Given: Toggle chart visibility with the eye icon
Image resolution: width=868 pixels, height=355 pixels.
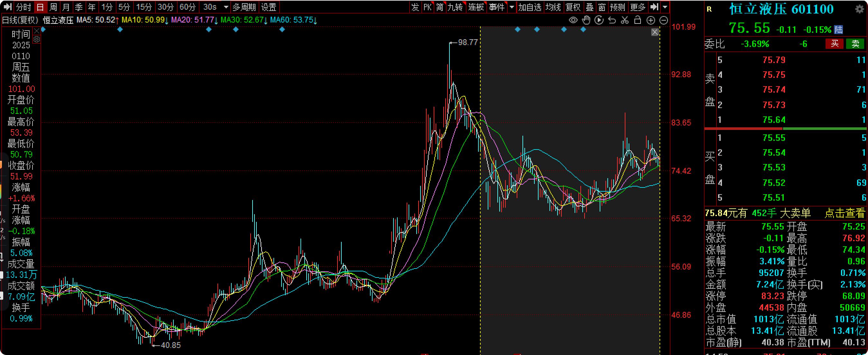Looking at the screenshot, I should [573, 20].
